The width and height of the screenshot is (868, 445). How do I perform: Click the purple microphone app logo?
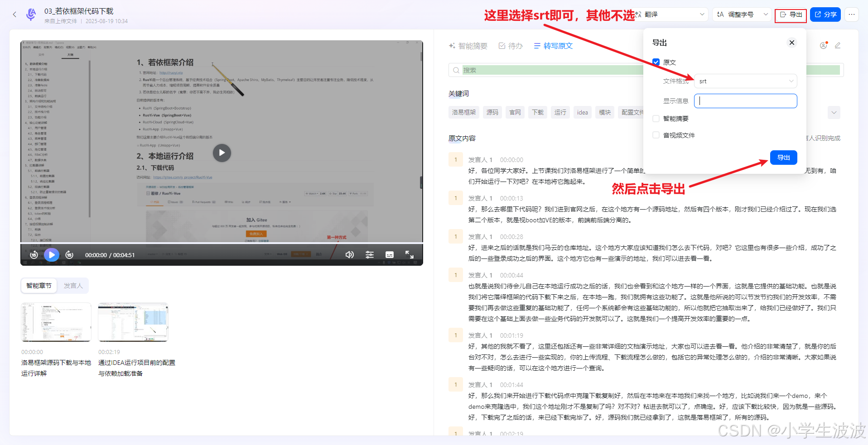[x=31, y=14]
